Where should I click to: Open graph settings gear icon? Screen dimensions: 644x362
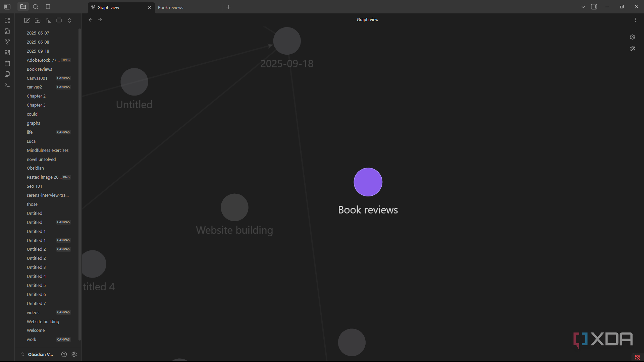tap(633, 37)
